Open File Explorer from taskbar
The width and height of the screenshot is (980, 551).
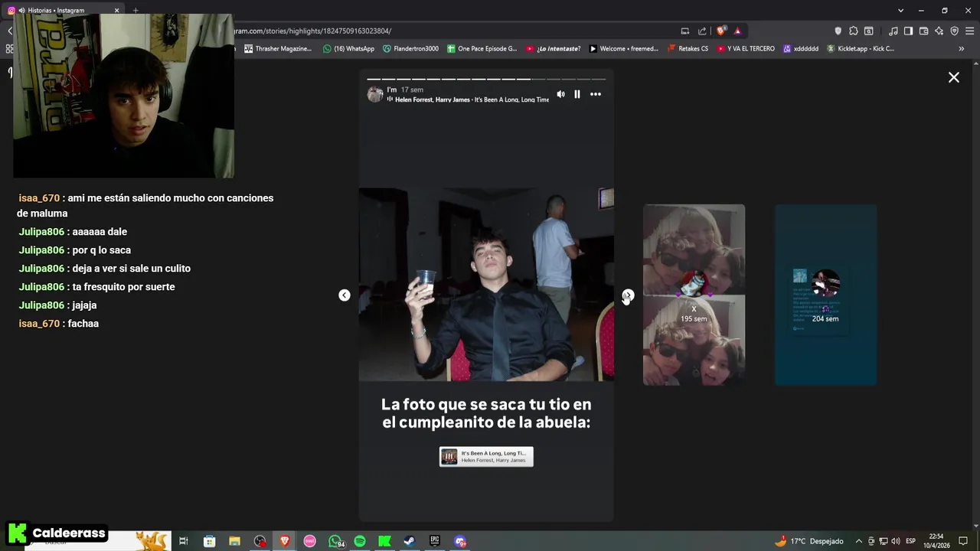(x=234, y=541)
